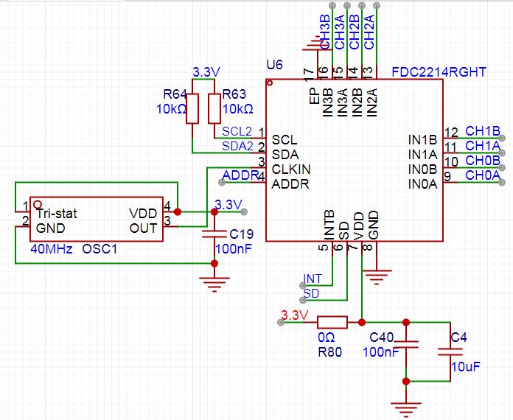Viewport: 513px width, 420px height.
Task: Select the C19 capacitor symbol
Action: 214,234
